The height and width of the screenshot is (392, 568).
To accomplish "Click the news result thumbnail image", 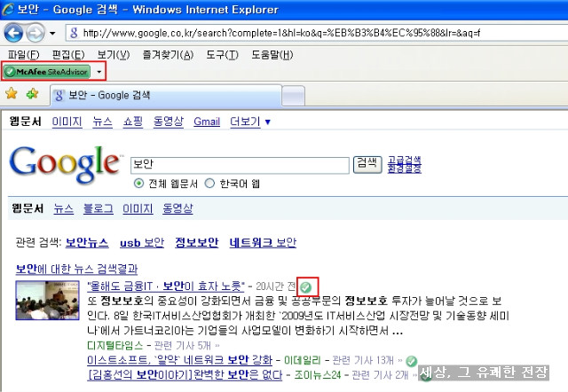I will pyautogui.click(x=47, y=301).
